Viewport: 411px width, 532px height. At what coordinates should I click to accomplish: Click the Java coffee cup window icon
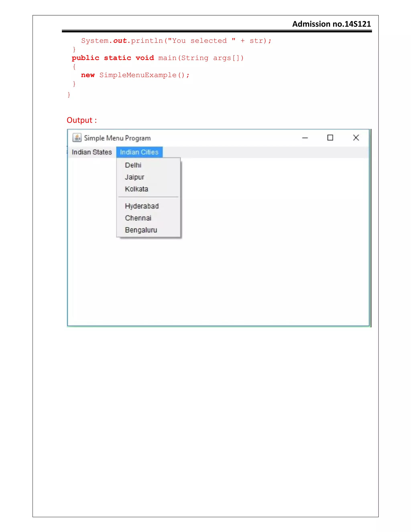click(77, 138)
